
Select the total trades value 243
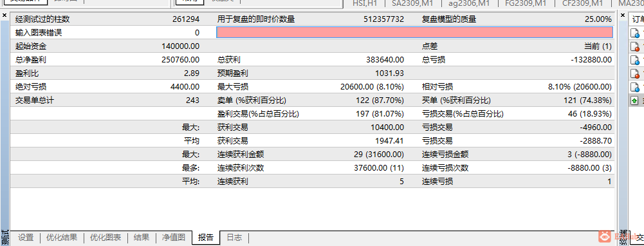(192, 100)
